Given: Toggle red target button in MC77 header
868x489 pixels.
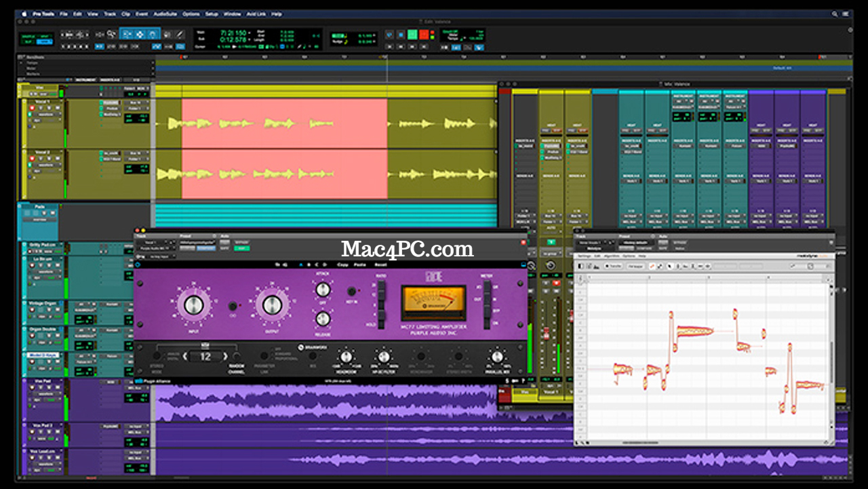Looking at the screenshot, I should 524,241.
